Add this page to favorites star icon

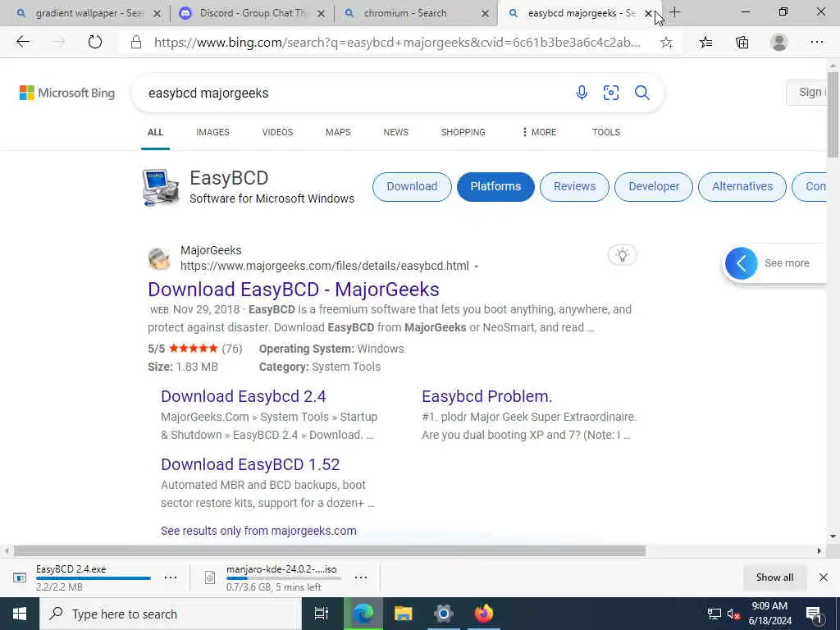click(x=666, y=43)
